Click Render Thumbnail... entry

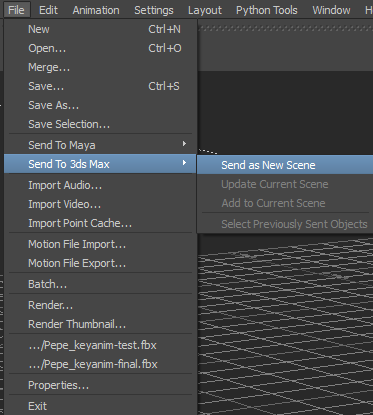click(100, 324)
